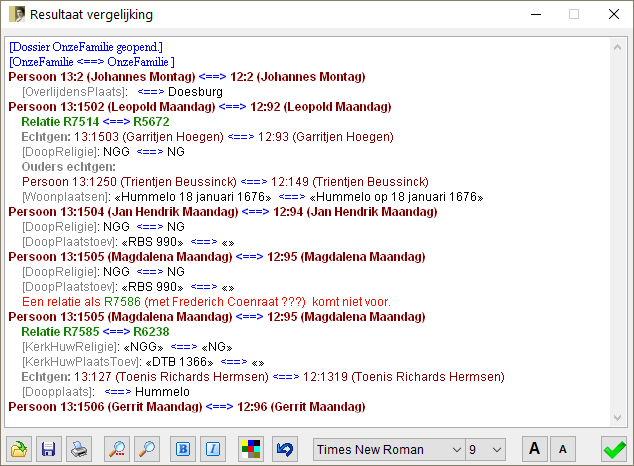
Task: Decrease font size with small A
Action: (x=563, y=449)
